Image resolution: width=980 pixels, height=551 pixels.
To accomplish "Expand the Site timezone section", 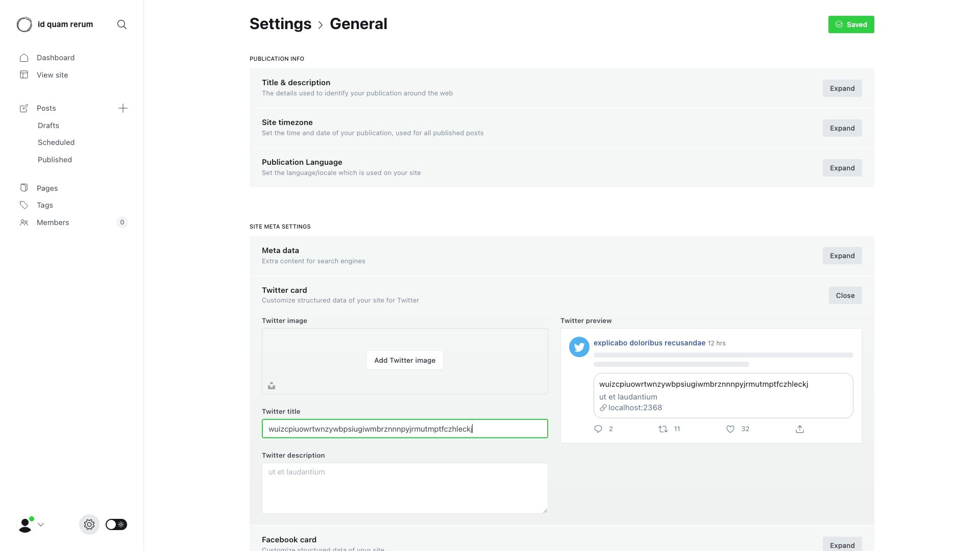I will (842, 128).
